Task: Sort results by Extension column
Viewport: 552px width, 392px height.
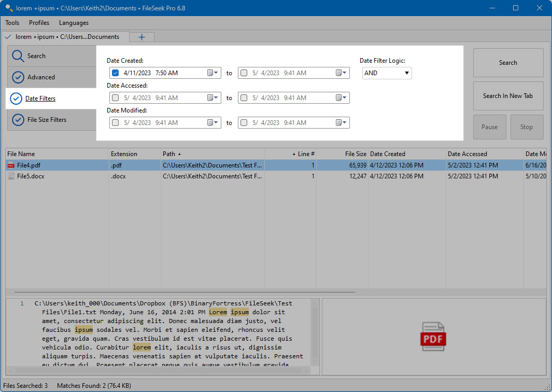Action: 135,154
